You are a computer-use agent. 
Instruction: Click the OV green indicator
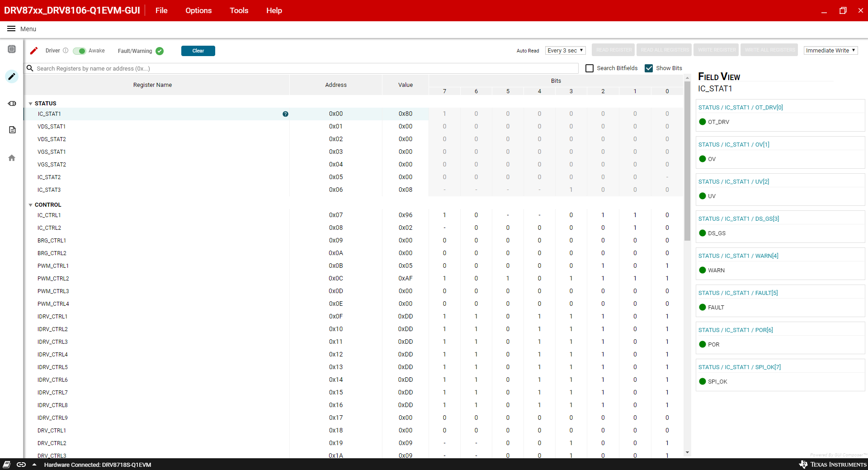point(703,159)
